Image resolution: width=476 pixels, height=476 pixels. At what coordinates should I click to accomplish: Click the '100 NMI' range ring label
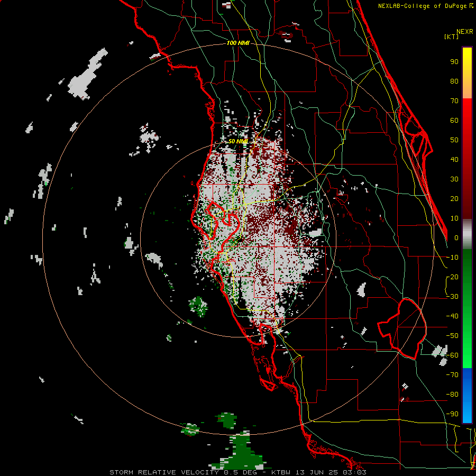tap(238, 43)
